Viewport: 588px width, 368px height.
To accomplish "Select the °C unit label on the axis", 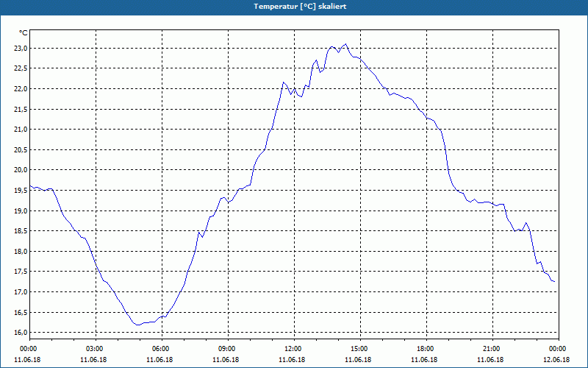I will coord(24,33).
